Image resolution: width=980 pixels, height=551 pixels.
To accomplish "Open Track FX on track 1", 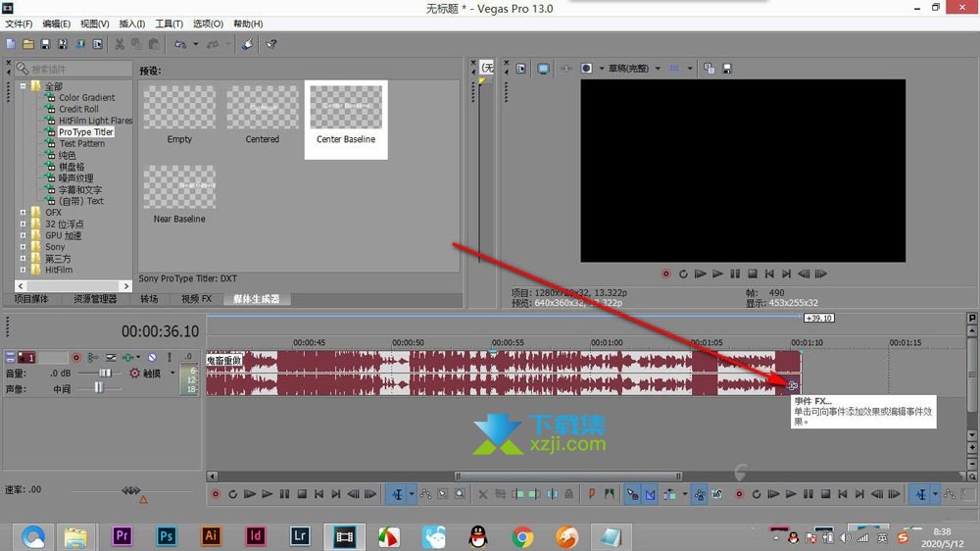I will [128, 358].
